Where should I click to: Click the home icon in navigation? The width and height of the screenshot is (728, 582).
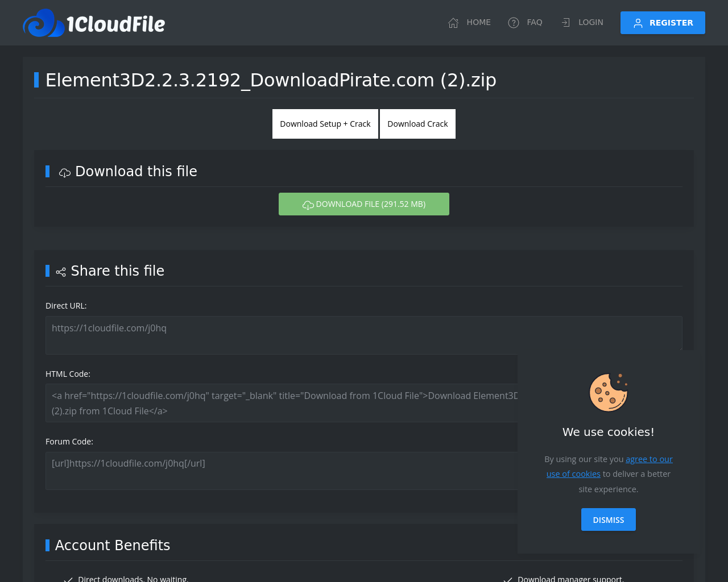(453, 23)
